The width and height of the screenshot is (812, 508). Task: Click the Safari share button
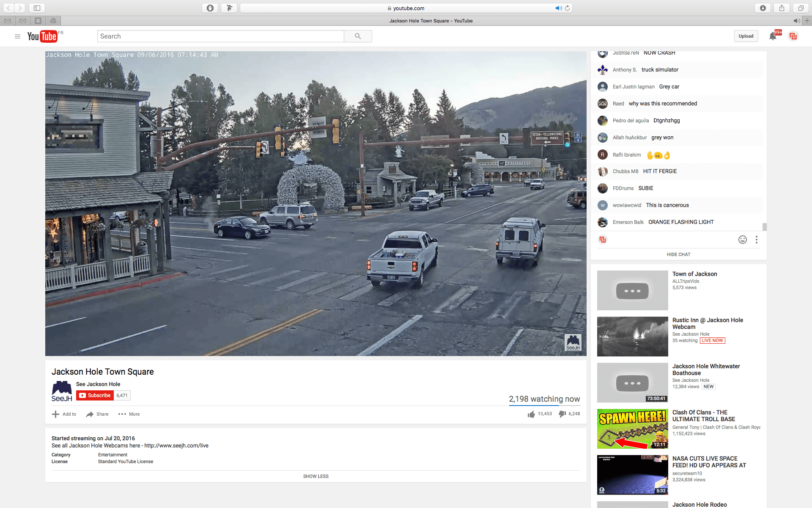click(x=782, y=8)
